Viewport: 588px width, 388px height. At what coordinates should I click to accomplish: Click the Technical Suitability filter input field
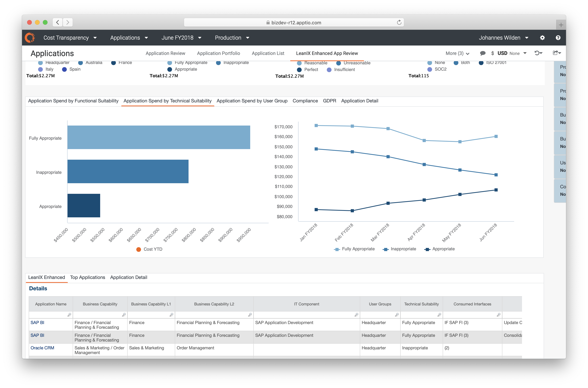coord(419,315)
